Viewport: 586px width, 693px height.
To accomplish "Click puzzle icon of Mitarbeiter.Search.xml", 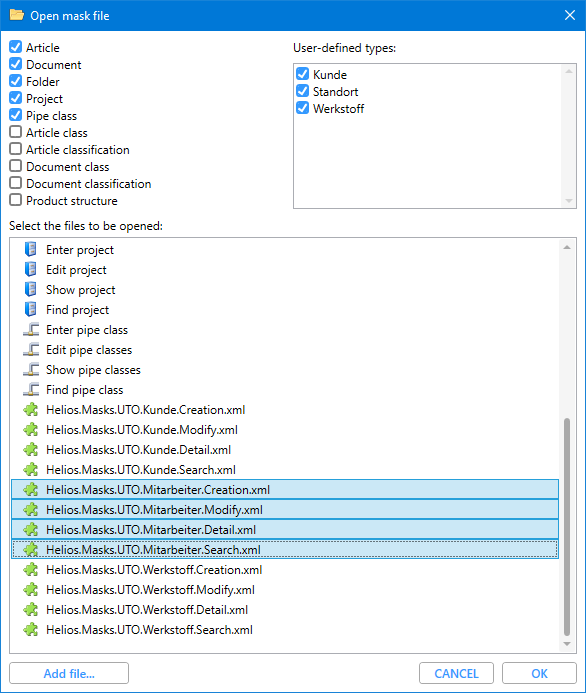I will tap(31, 550).
